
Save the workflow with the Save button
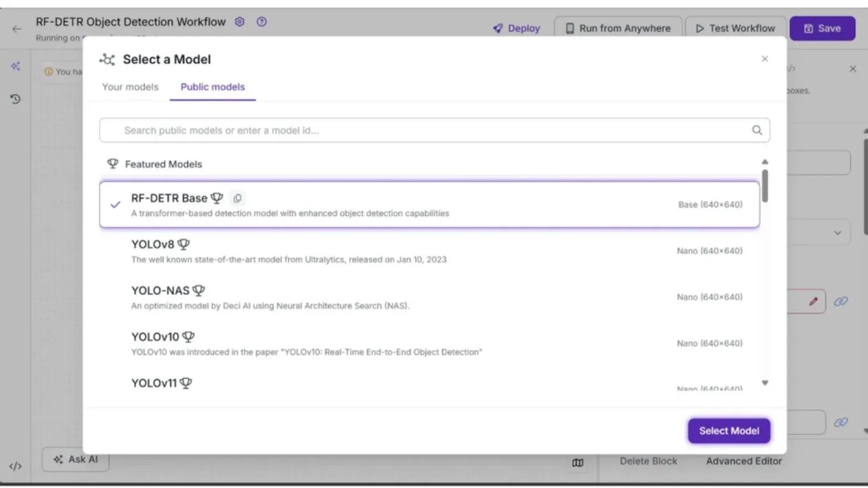[822, 29]
